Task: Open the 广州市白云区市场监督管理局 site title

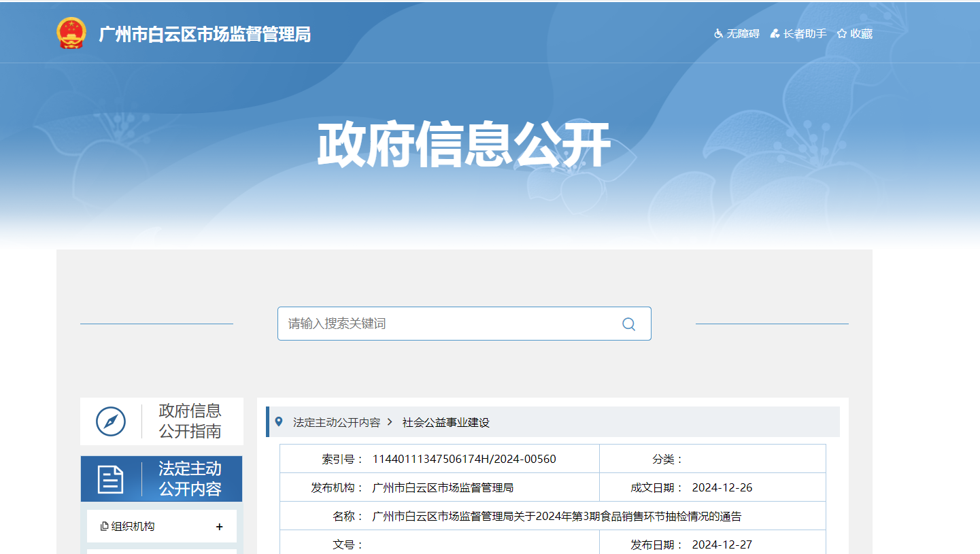Action: [205, 34]
